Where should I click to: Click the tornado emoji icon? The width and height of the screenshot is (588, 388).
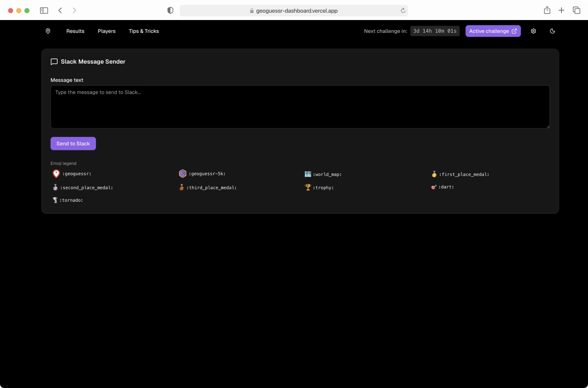pos(55,200)
